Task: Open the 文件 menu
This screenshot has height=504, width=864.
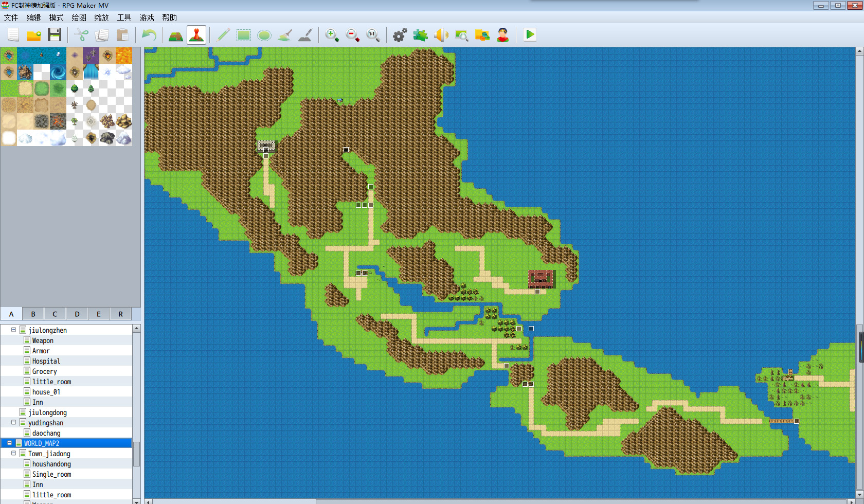Action: [x=11, y=17]
